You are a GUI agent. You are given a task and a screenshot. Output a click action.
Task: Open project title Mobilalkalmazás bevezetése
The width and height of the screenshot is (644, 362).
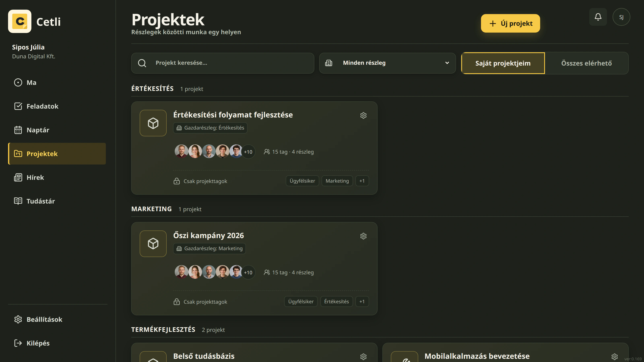click(477, 356)
